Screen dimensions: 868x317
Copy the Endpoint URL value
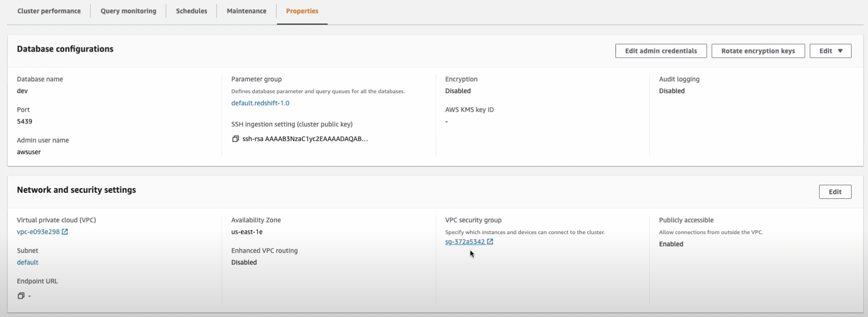[x=21, y=296]
